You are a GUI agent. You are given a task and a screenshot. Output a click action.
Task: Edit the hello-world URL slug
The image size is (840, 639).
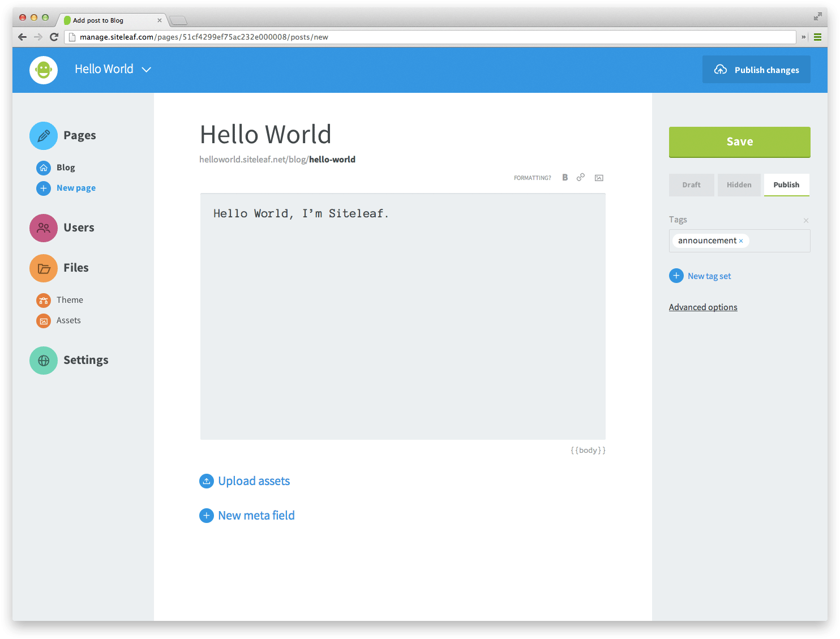[332, 160]
